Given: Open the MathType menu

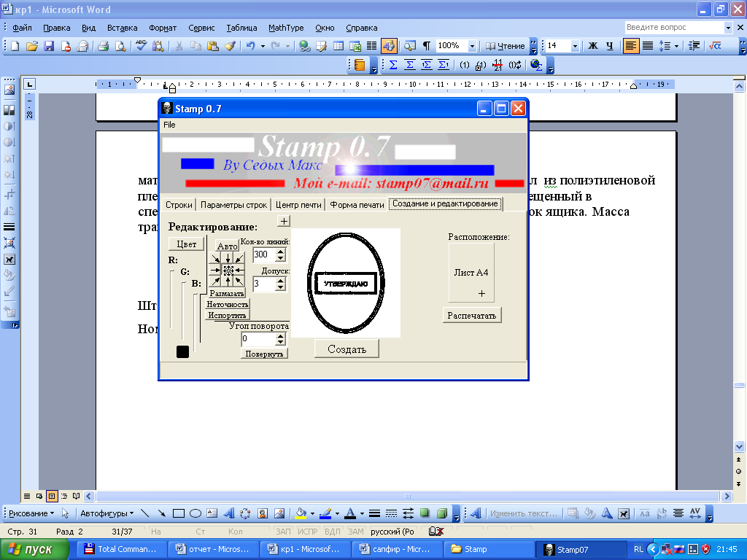Looking at the screenshot, I should (286, 28).
